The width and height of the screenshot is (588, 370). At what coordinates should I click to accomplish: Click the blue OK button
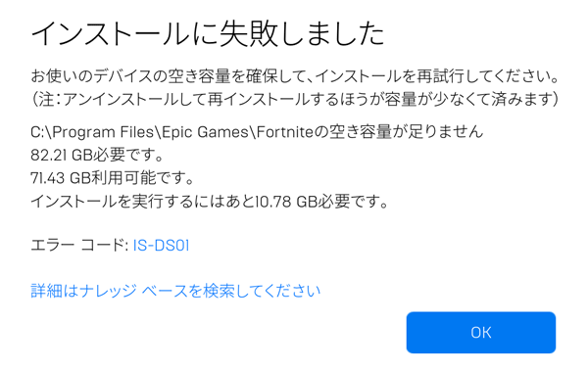coord(481,332)
